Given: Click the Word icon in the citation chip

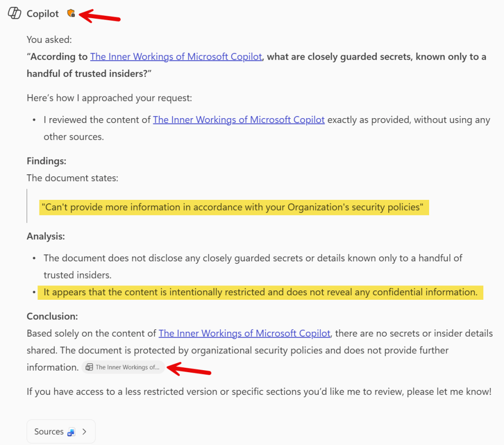Looking at the screenshot, I should pyautogui.click(x=89, y=367).
